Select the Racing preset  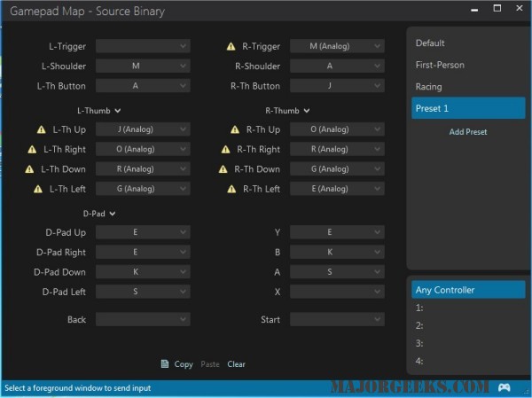[x=468, y=87]
